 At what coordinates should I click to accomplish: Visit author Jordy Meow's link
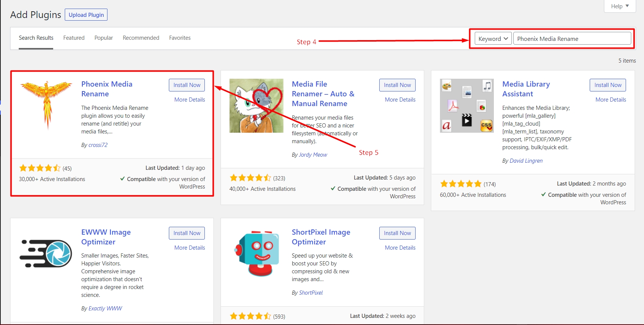tap(313, 155)
